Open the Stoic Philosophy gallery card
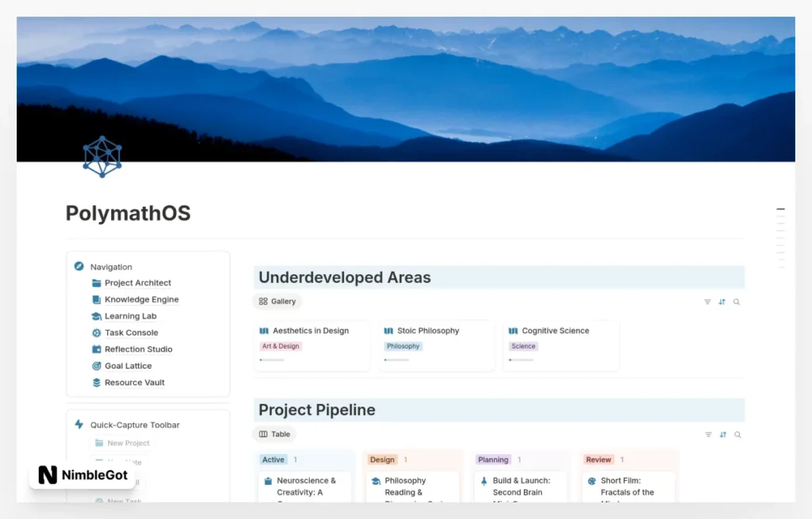812x519 pixels. click(428, 331)
